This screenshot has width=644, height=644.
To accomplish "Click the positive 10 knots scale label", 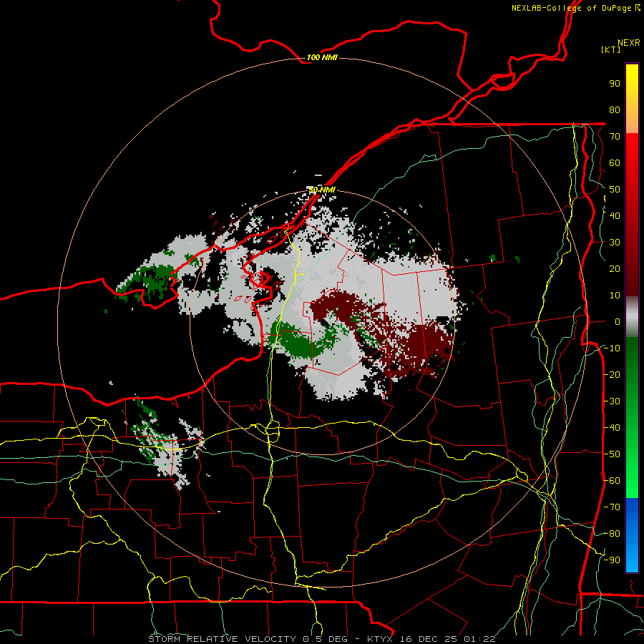I will coord(615,296).
